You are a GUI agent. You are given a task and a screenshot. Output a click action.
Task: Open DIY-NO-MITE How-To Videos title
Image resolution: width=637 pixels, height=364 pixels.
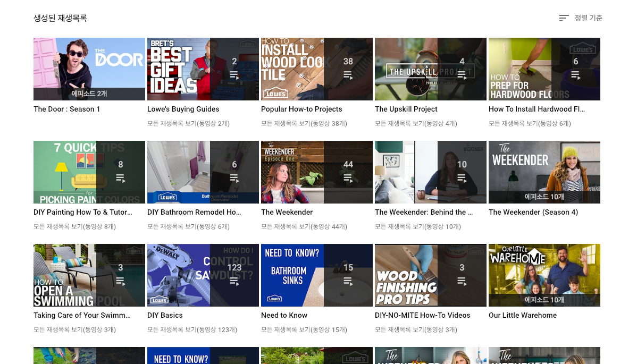[x=423, y=315]
